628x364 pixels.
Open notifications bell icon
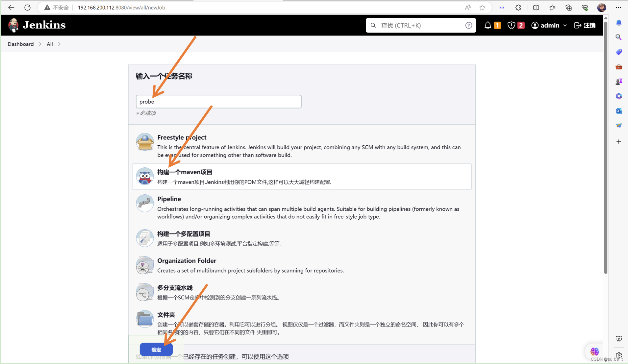[488, 25]
